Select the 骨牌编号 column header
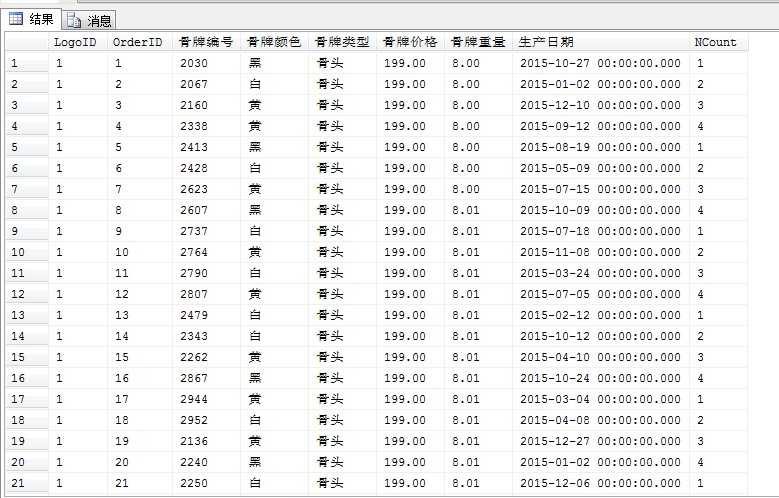 pos(207,42)
